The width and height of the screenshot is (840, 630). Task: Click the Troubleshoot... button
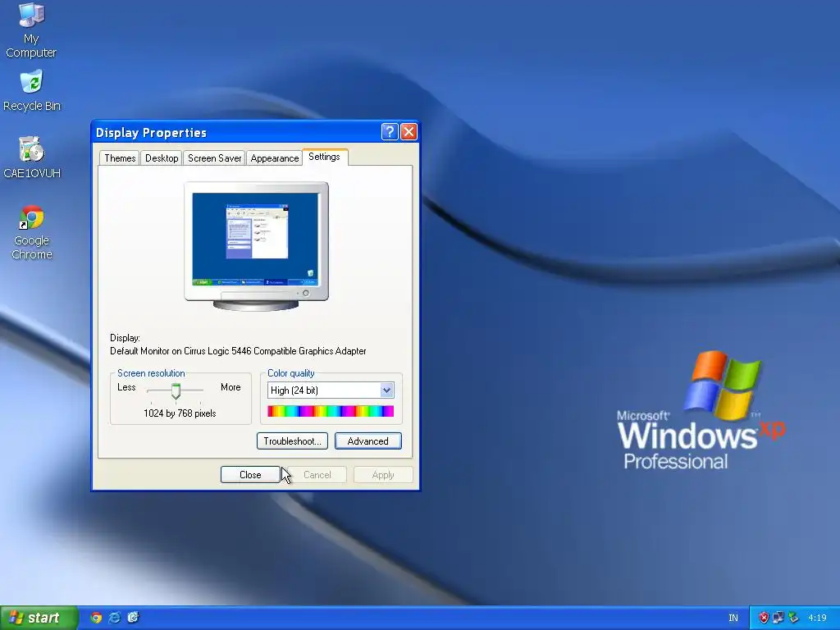click(292, 441)
